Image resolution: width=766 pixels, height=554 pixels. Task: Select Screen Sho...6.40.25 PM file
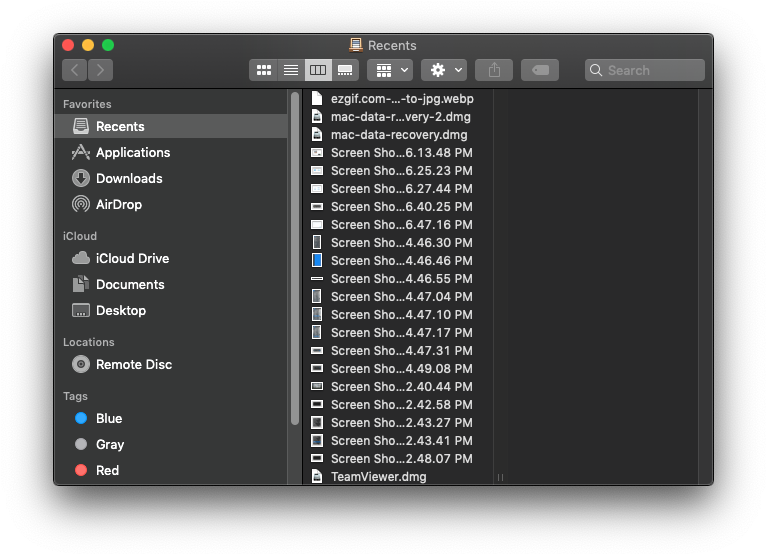click(x=398, y=207)
